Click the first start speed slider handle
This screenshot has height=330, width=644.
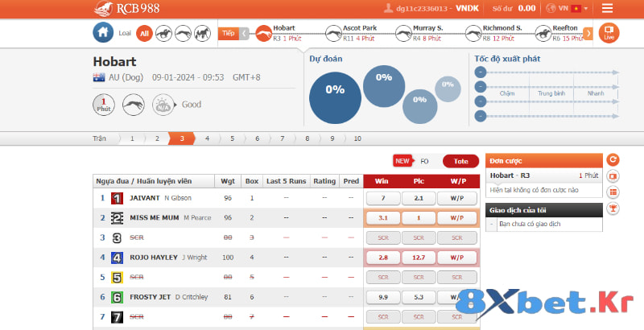pos(481,72)
